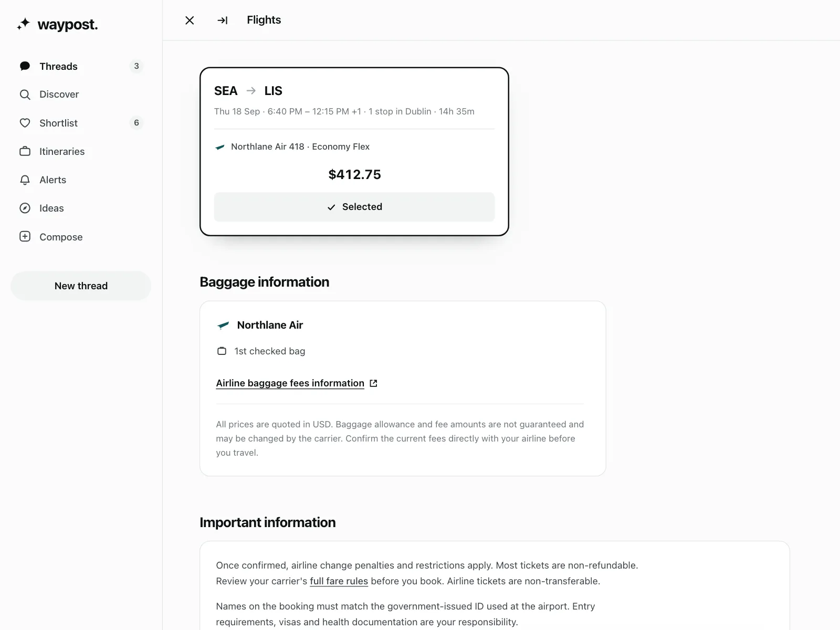The image size is (840, 630).
Task: Click the Ideas compass icon
Action: [x=25, y=208]
